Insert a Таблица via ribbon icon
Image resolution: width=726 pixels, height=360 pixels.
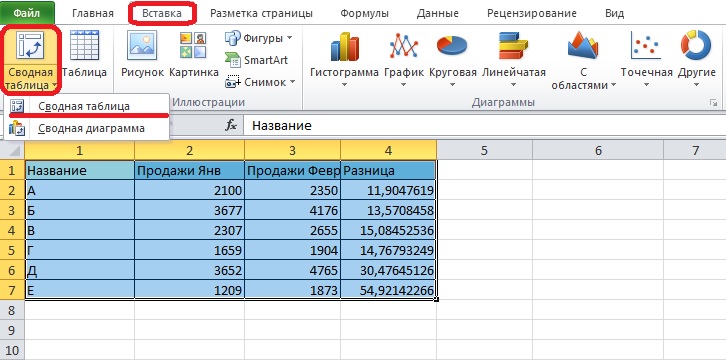pyautogui.click(x=84, y=45)
